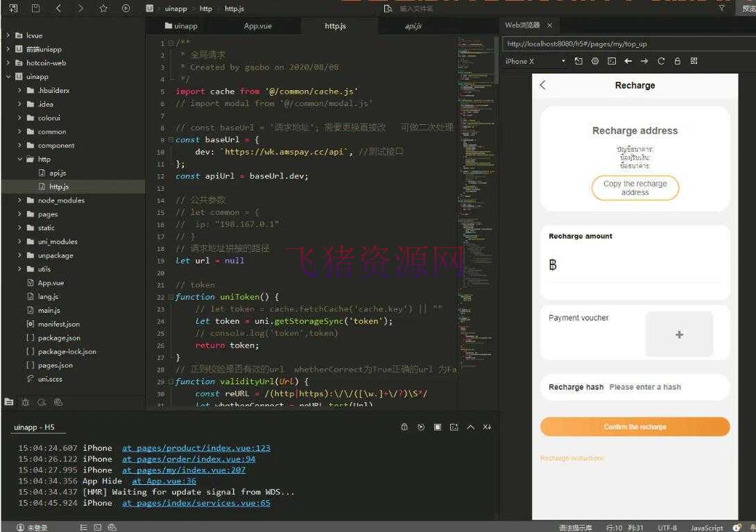This screenshot has width=756, height=532.
Task: Click the console bug icon in console toolbar
Action: (404, 427)
